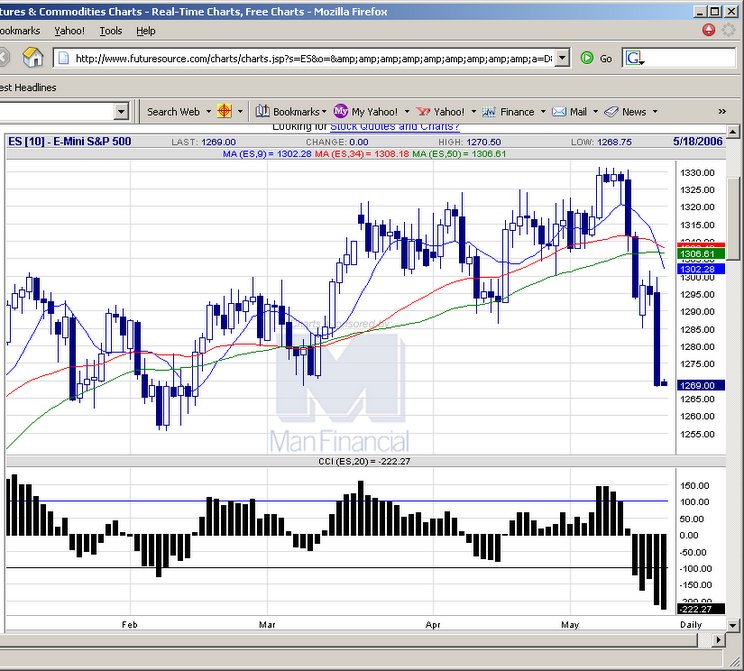Screen dimensions: 744x671
Task: Click the News icon in Yahoo toolbar
Action: coord(611,112)
